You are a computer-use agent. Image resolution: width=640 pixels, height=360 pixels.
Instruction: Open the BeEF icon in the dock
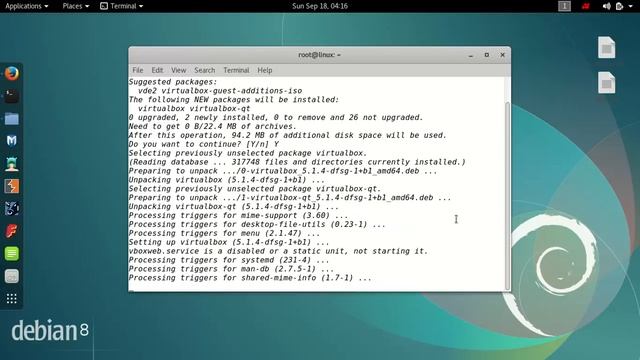12,209
